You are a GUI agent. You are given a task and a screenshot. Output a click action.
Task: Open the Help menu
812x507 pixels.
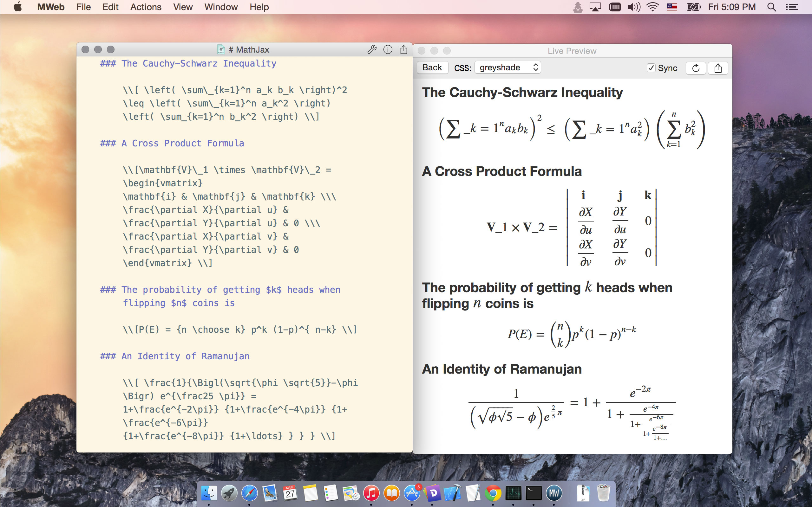click(259, 7)
